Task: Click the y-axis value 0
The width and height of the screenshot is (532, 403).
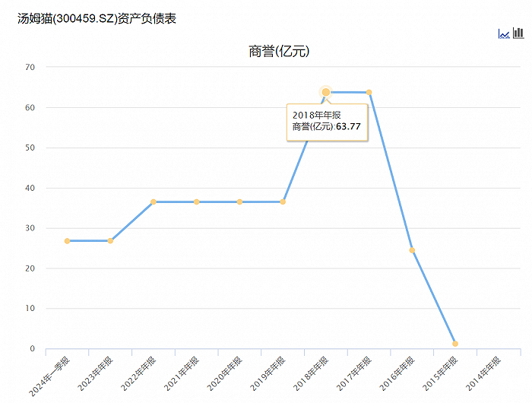Action: (32, 349)
